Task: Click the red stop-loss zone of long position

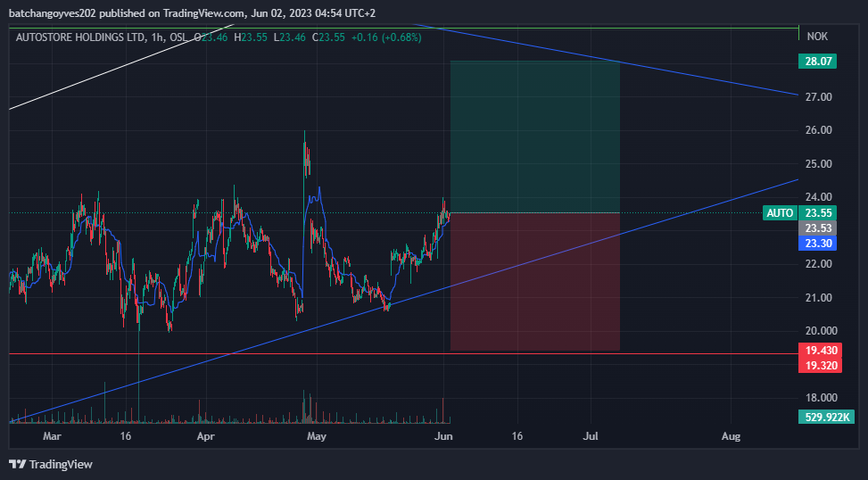Action: (534, 281)
